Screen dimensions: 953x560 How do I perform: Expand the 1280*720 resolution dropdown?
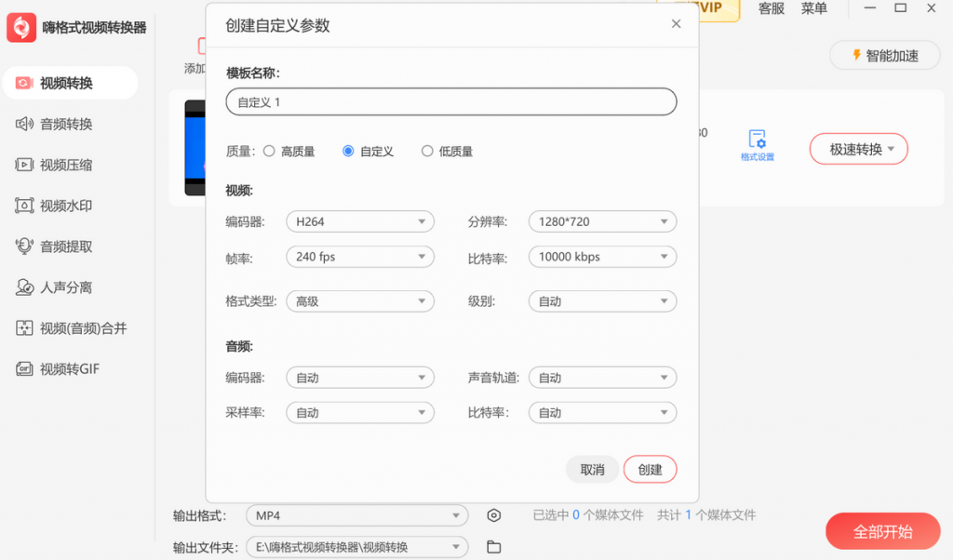[602, 221]
